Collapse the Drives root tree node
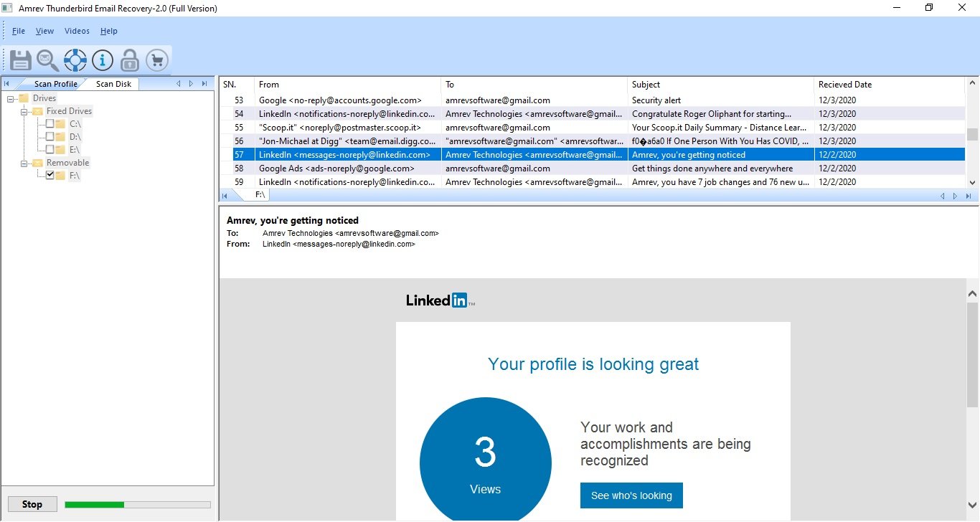This screenshot has width=980, height=522. 11,98
